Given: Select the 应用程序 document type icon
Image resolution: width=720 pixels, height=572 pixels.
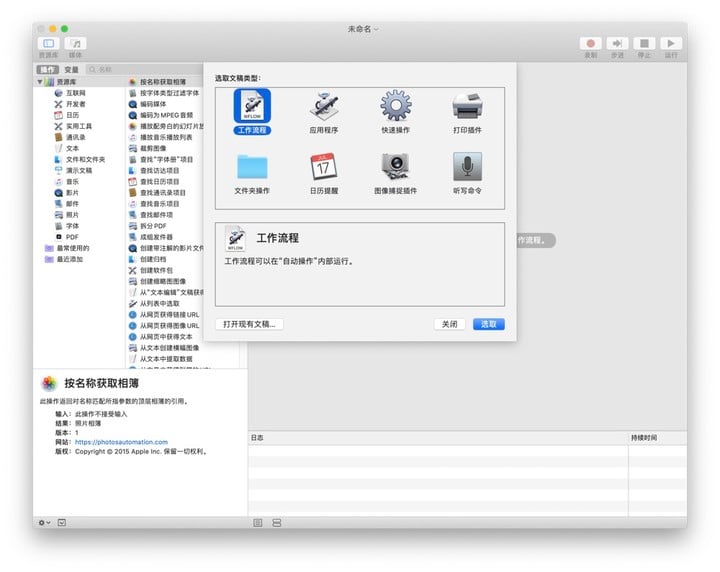Looking at the screenshot, I should [324, 107].
